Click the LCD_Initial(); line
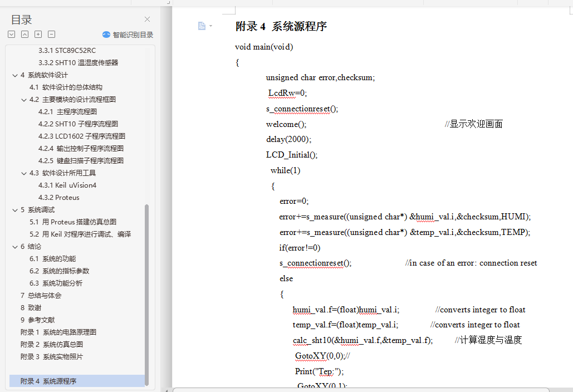Image resolution: width=573 pixels, height=392 pixels. pos(292,155)
